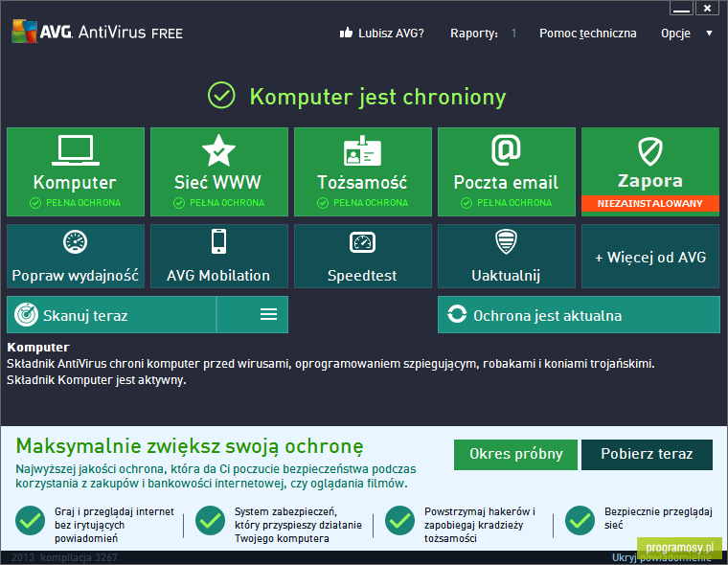Close the AVG window
This screenshot has height=565, width=728.
[707, 9]
